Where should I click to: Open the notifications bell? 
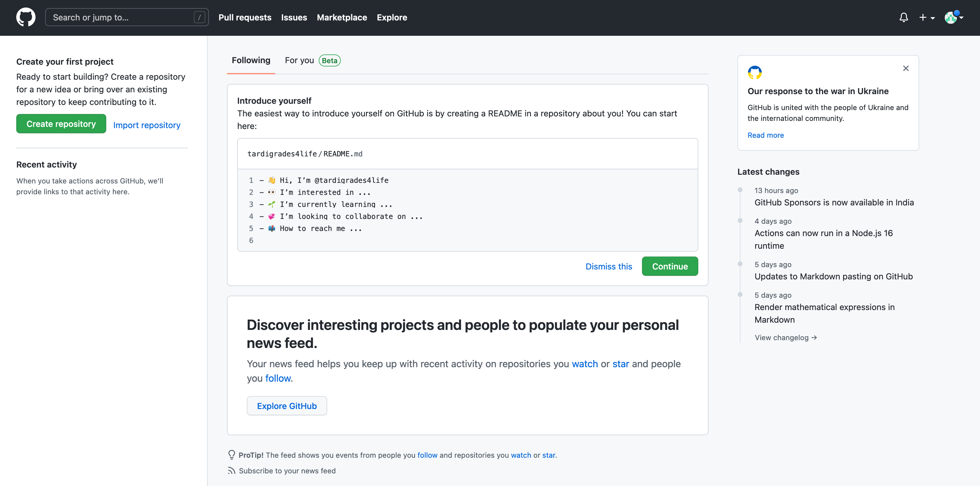click(904, 17)
